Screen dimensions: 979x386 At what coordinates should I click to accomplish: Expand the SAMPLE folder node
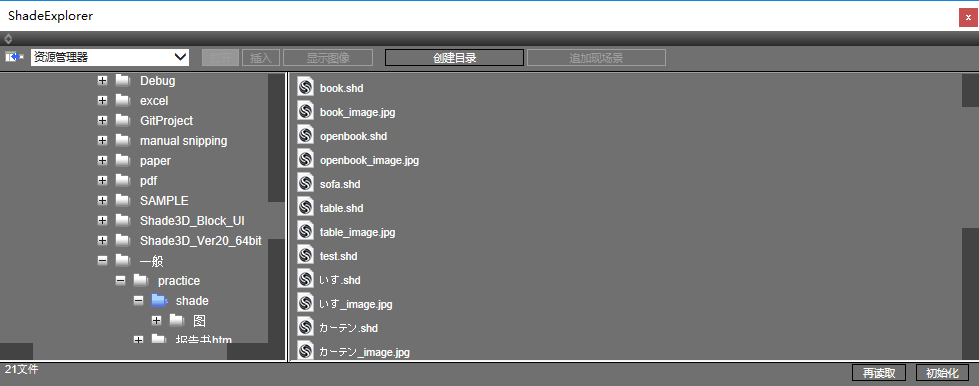click(x=102, y=200)
